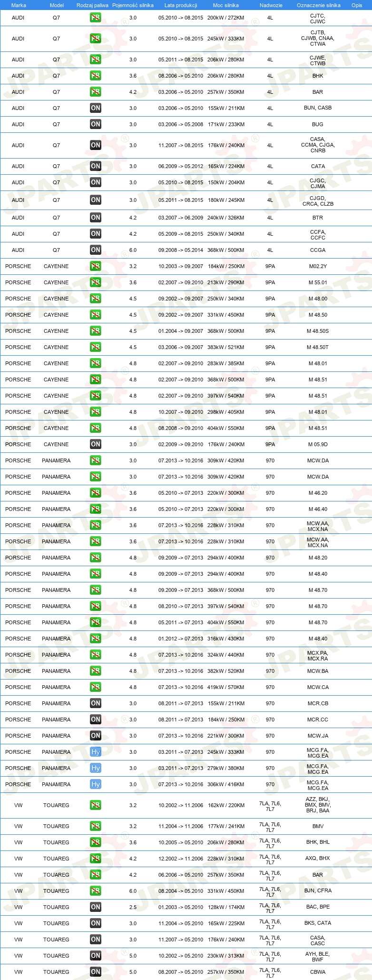Click the Opis column header
Image resolution: width=372 pixels, height=980 pixels.
pyautogui.click(x=357, y=5)
